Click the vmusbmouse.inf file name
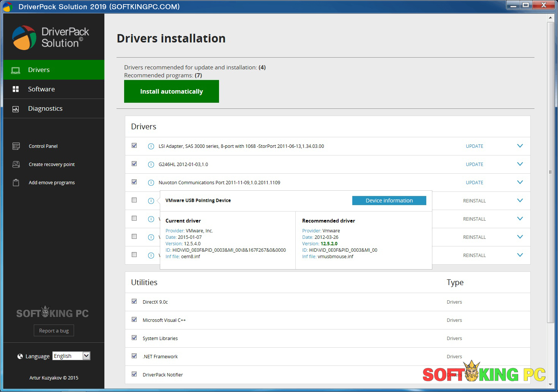558x392 pixels. [x=336, y=257]
